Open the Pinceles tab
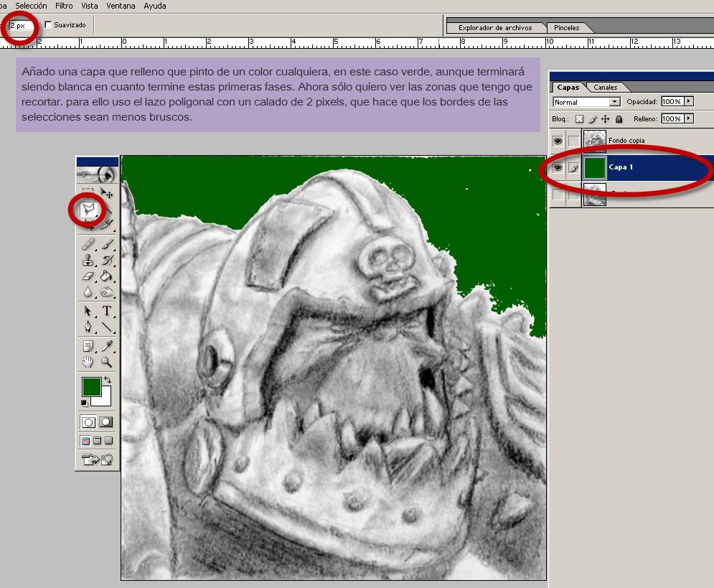The image size is (714, 588). [566, 28]
